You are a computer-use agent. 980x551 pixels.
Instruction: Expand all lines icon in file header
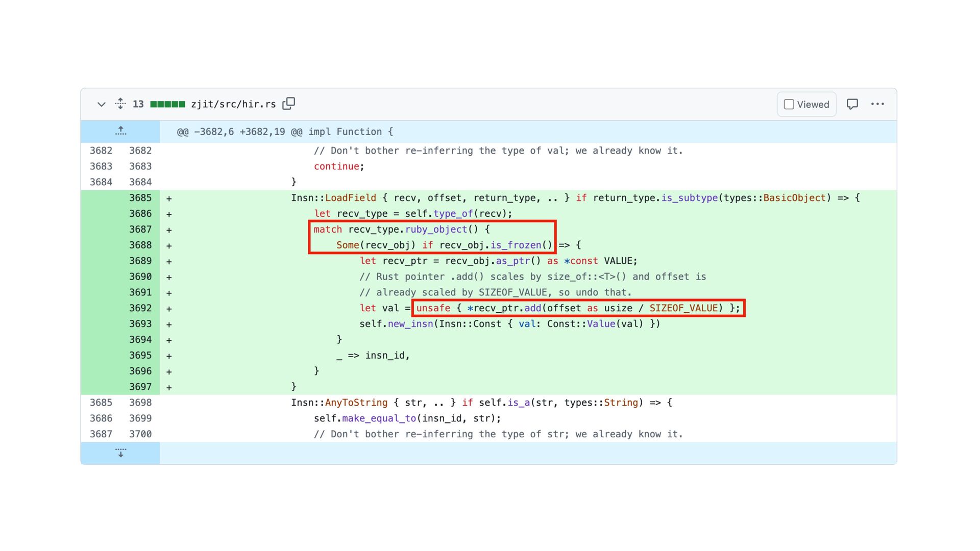tap(120, 104)
